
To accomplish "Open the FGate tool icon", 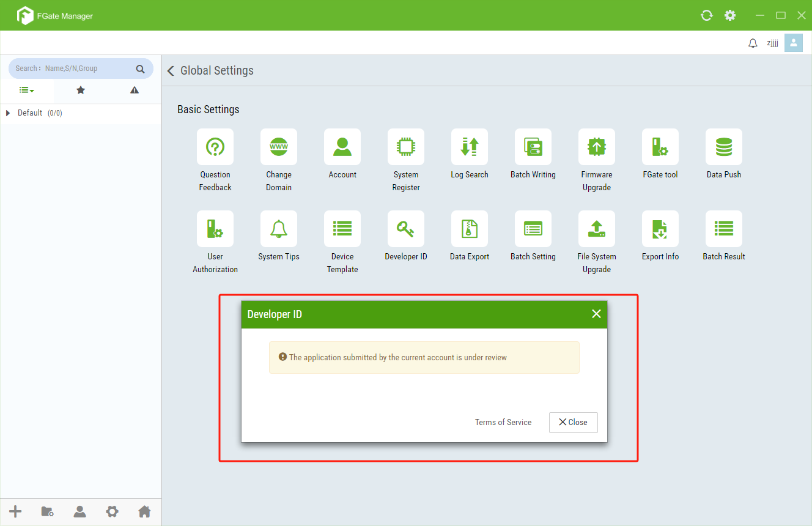I will click(x=660, y=147).
